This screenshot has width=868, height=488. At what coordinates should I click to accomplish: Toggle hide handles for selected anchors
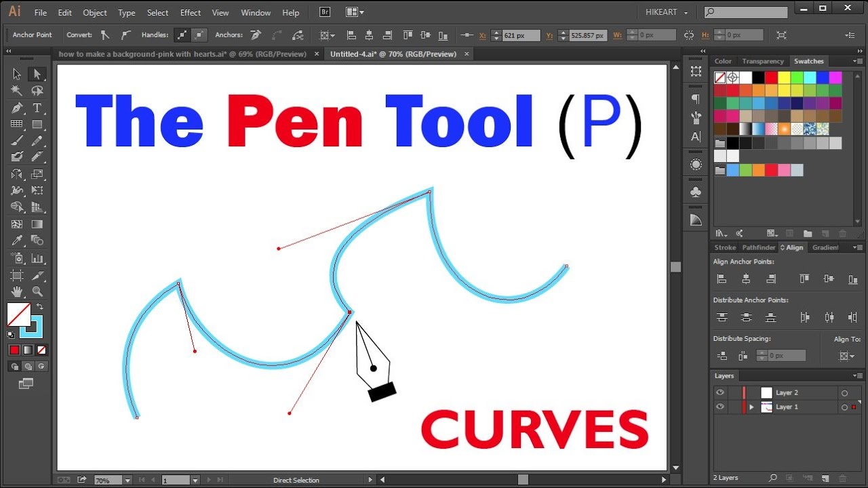(x=199, y=35)
